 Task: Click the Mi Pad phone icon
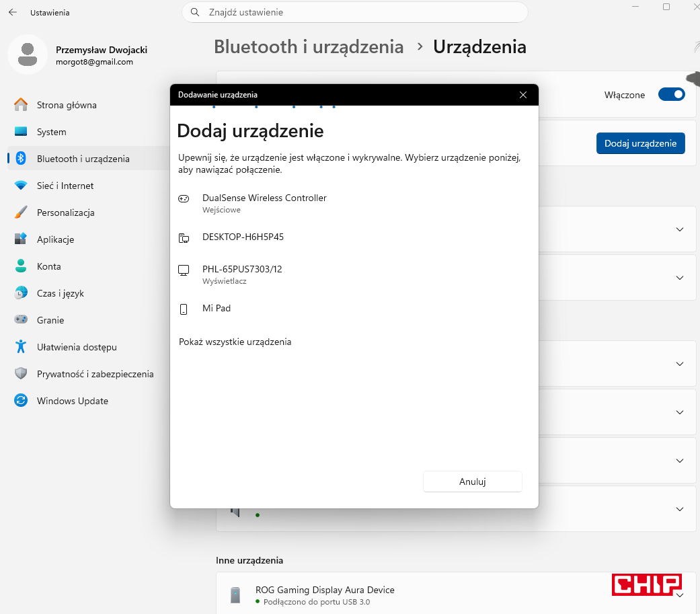184,309
